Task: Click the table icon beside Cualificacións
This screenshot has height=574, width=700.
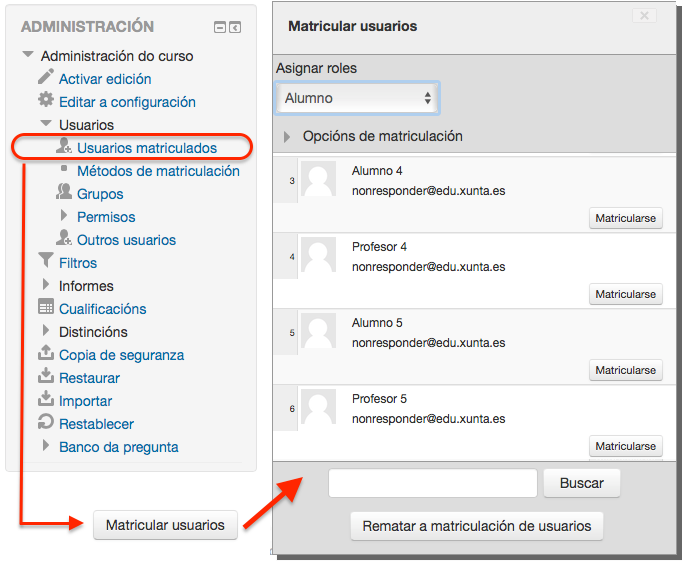Action: coord(46,307)
